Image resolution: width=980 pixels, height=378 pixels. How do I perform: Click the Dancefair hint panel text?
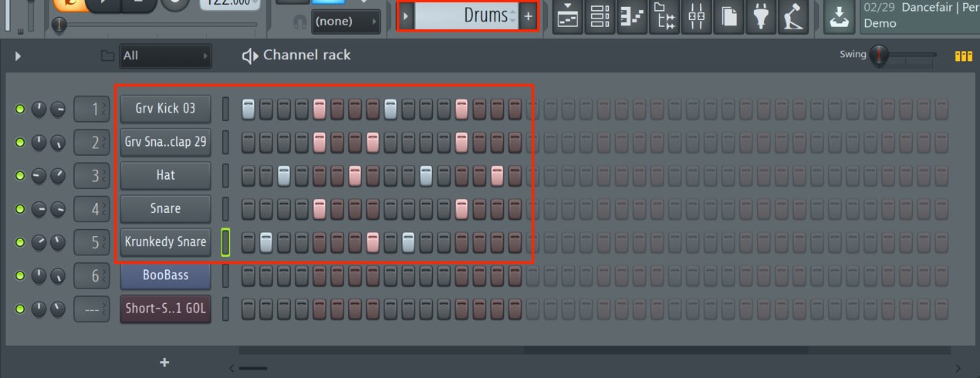(921, 15)
